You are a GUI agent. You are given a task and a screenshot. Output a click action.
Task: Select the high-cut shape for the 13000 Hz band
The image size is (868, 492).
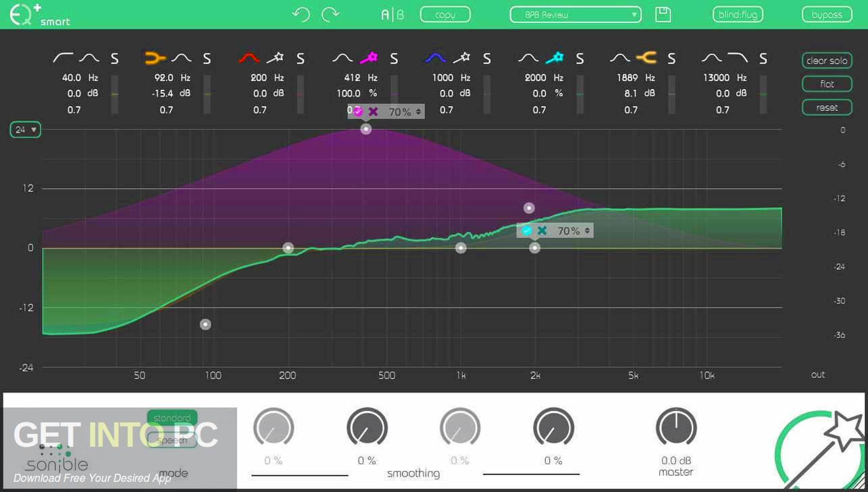[738, 59]
